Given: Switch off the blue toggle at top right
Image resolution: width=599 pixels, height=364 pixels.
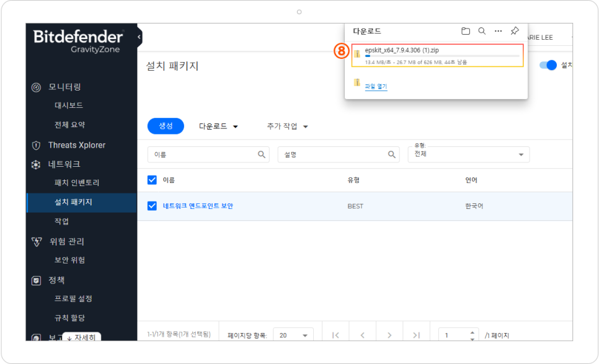Looking at the screenshot, I should point(548,65).
